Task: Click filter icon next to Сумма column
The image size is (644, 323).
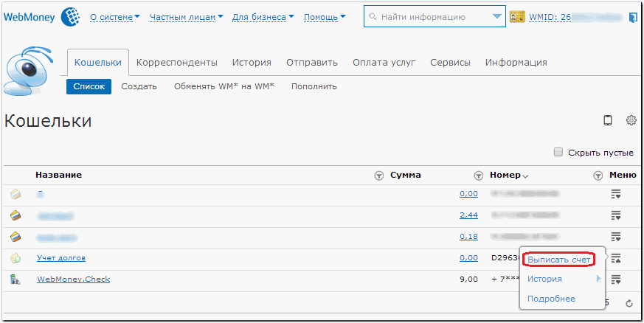Action: coord(478,176)
